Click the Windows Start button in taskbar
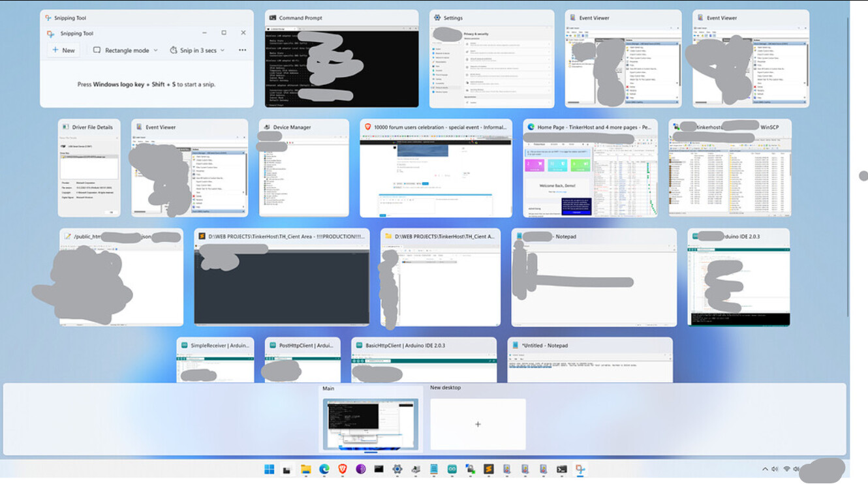 click(269, 469)
